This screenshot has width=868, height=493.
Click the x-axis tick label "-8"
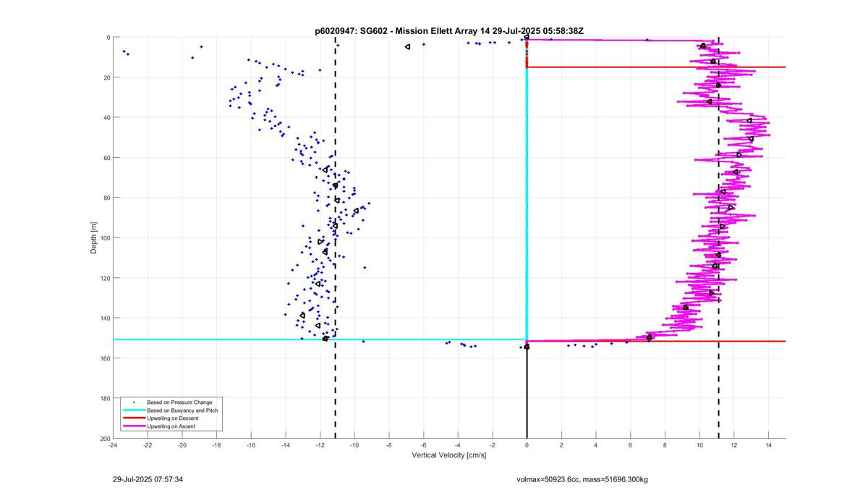point(389,445)
